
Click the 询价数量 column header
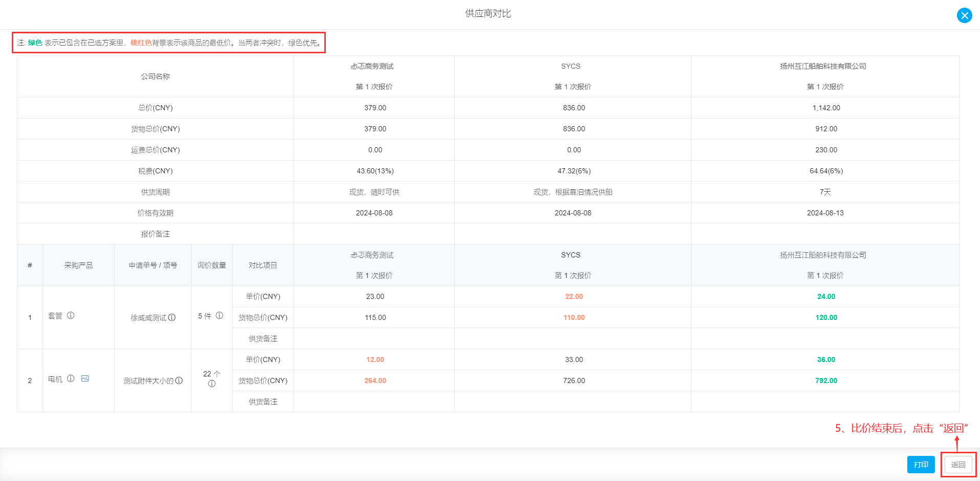coord(212,265)
